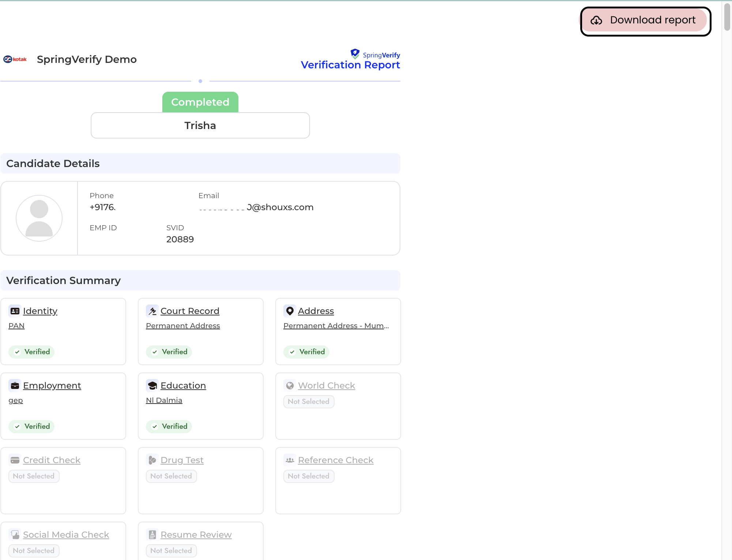
Task: Click the Employment briefcase icon
Action: click(15, 386)
